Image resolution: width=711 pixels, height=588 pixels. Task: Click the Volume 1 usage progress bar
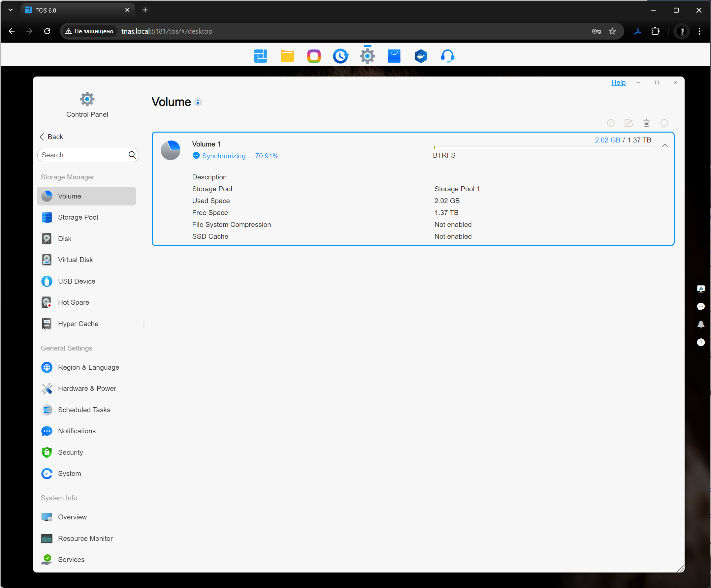[543, 147]
